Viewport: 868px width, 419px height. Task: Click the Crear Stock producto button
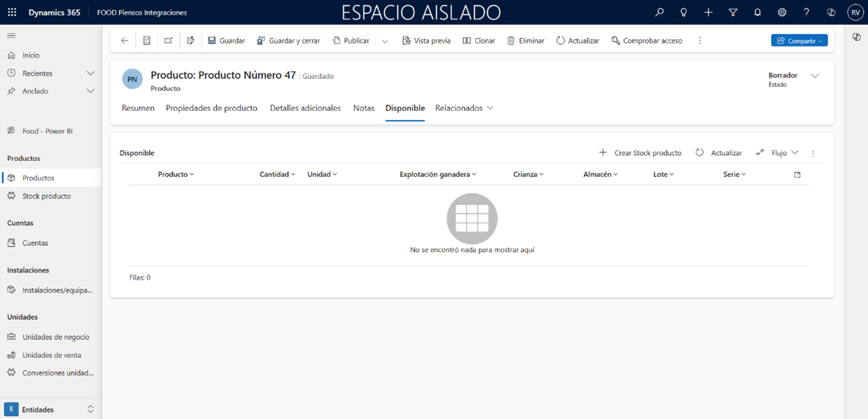(640, 153)
